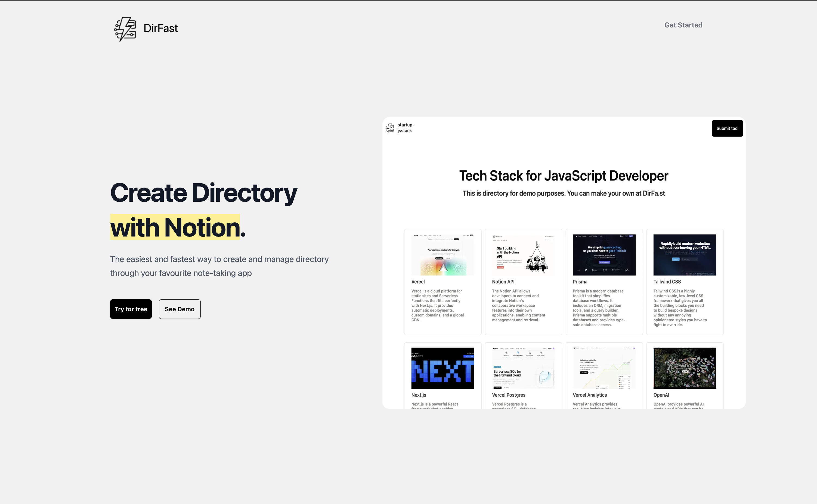Image resolution: width=817 pixels, height=504 pixels.
Task: Open the Prisma card thumbnail
Action: [x=604, y=255]
